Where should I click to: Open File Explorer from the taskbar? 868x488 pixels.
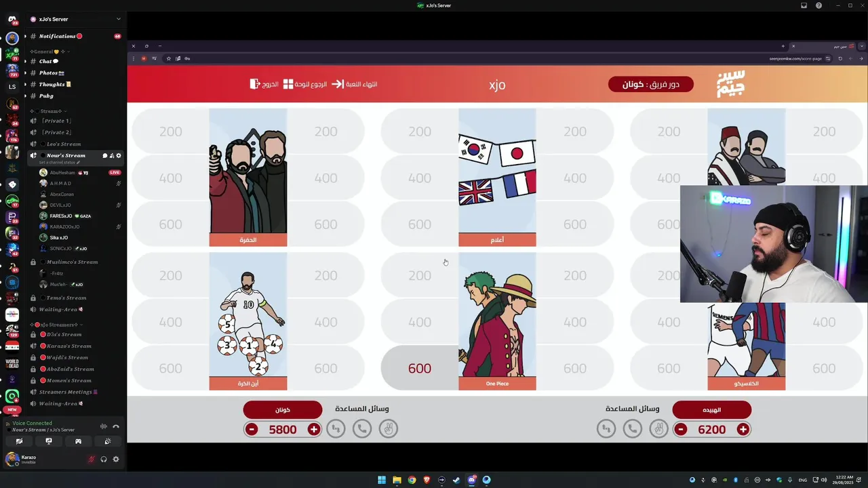pyautogui.click(x=397, y=480)
